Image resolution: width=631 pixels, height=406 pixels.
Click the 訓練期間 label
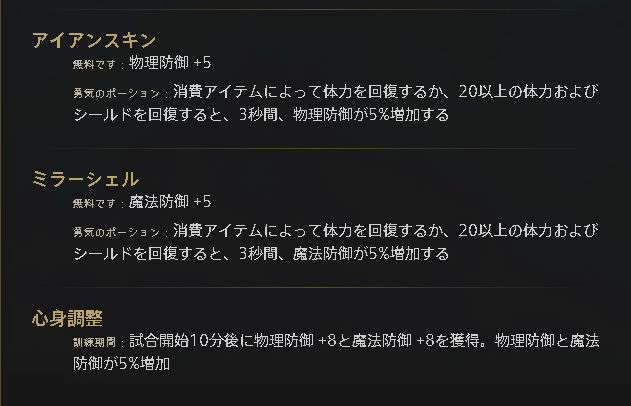[x=95, y=342]
